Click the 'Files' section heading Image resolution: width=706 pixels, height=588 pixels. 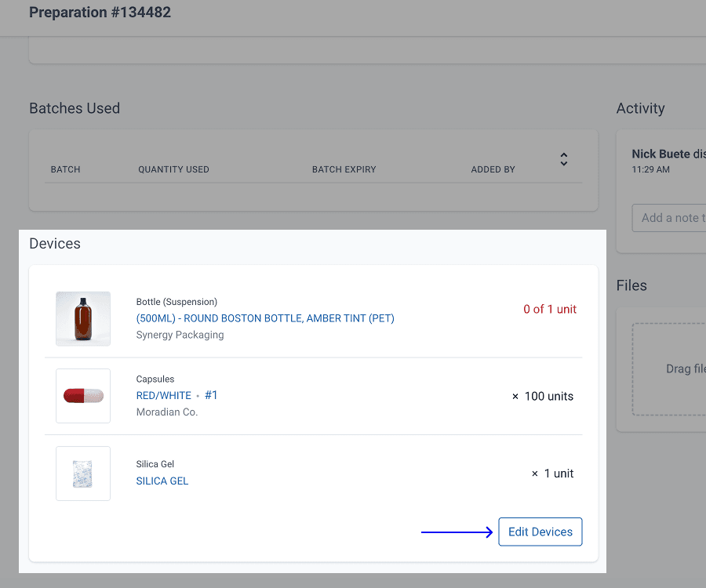tap(631, 285)
